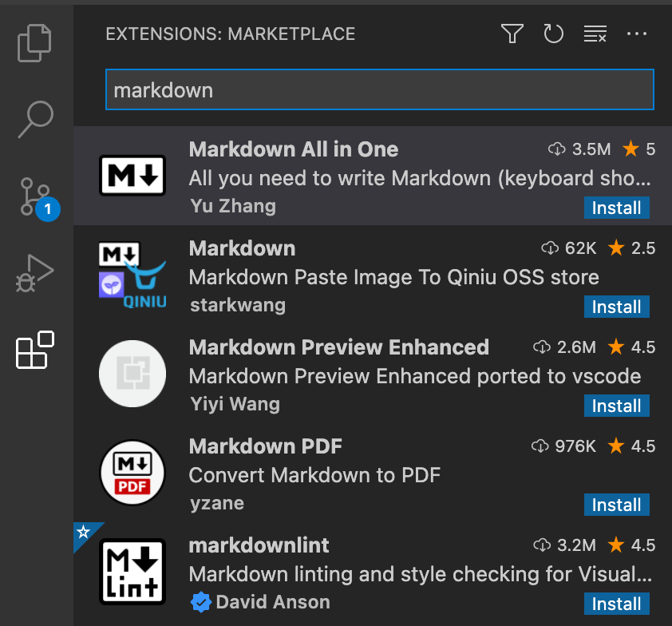Focus the markdown search input field
Screen dimensions: 672x626
[x=380, y=89]
